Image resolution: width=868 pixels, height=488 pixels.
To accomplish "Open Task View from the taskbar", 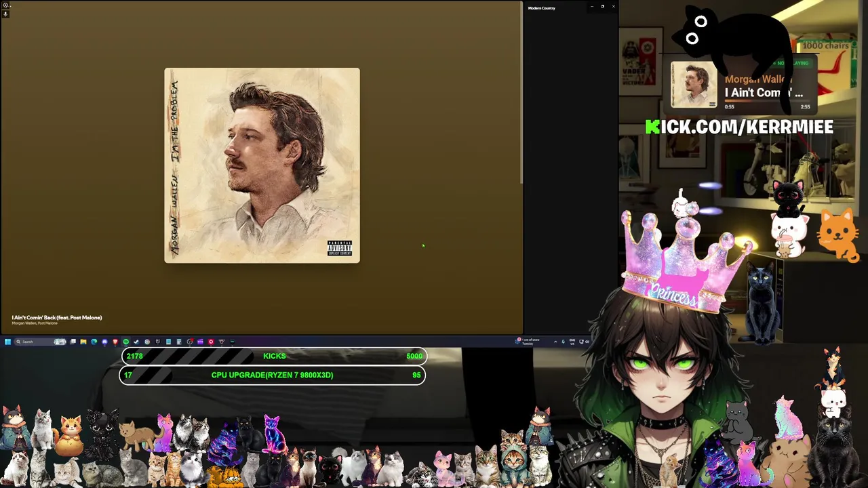I will (73, 342).
